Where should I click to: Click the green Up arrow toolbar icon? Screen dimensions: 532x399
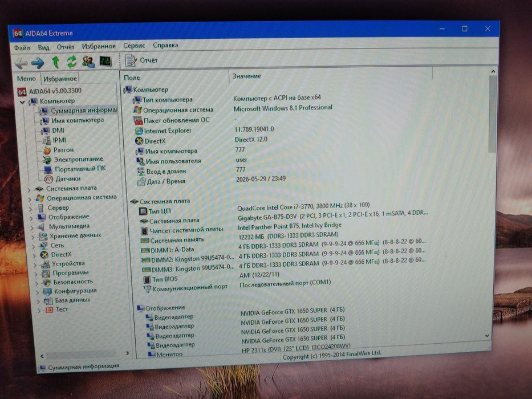tap(56, 62)
